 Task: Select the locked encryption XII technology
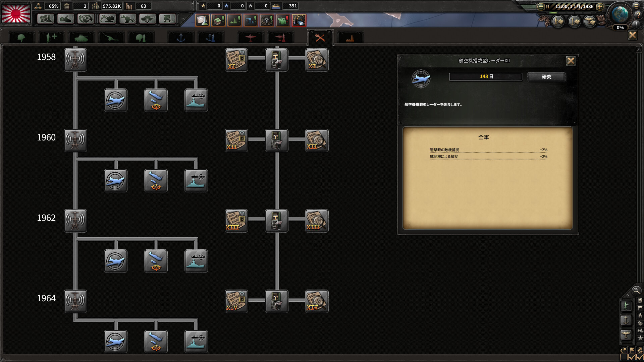[236, 140]
